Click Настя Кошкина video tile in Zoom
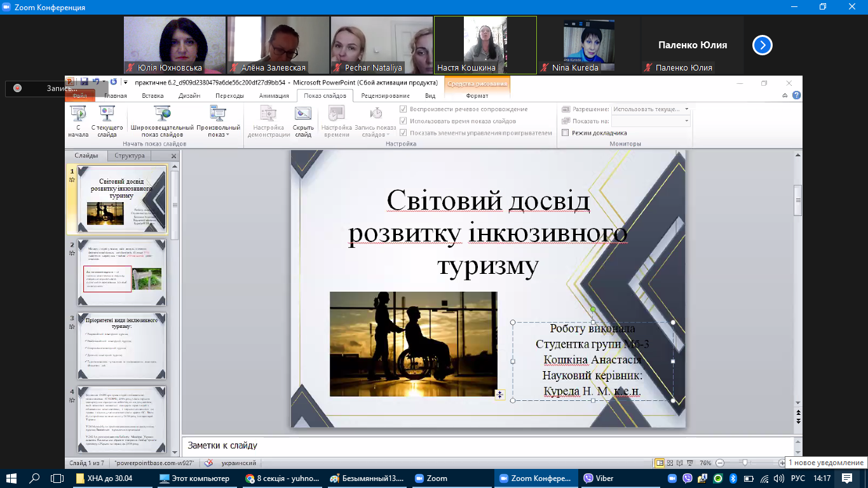868x488 pixels. (485, 45)
